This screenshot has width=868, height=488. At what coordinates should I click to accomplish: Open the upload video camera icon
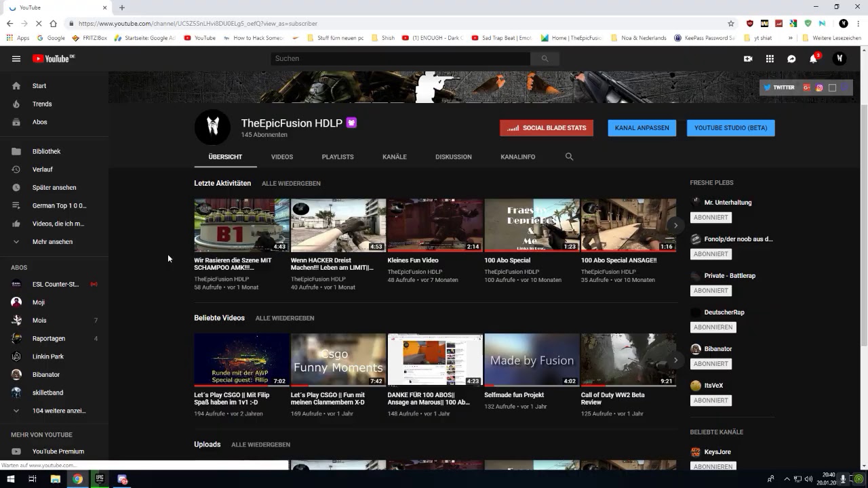[748, 59]
